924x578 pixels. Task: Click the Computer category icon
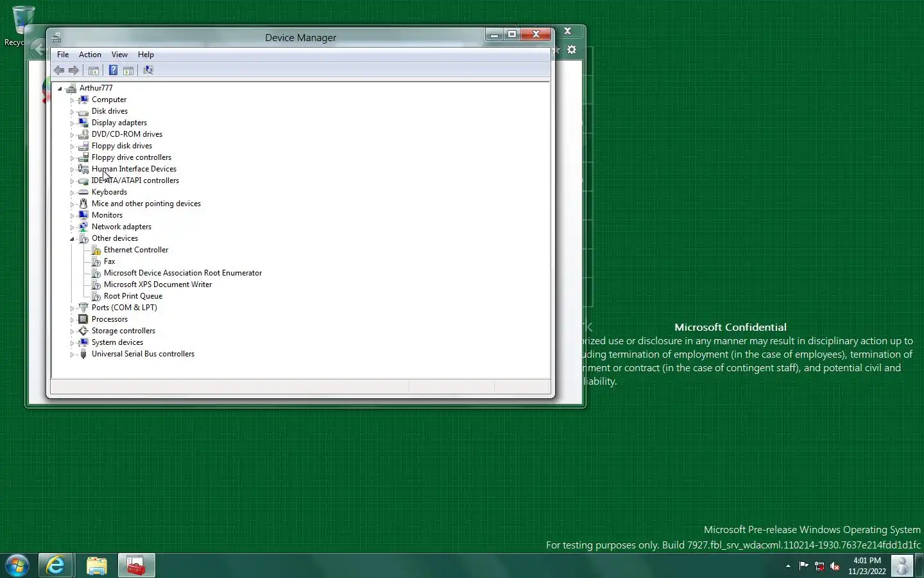pos(83,100)
